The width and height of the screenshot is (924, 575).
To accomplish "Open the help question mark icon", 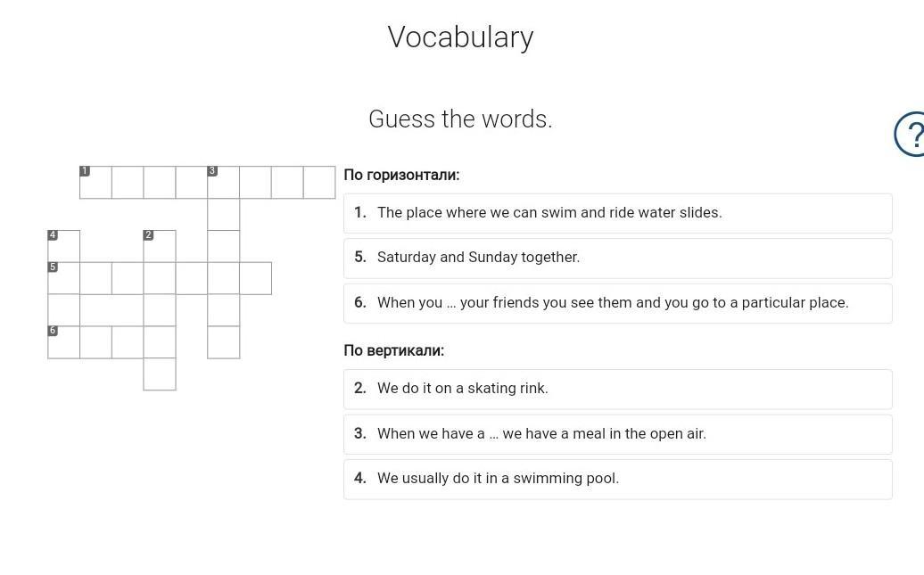I will 912,135.
